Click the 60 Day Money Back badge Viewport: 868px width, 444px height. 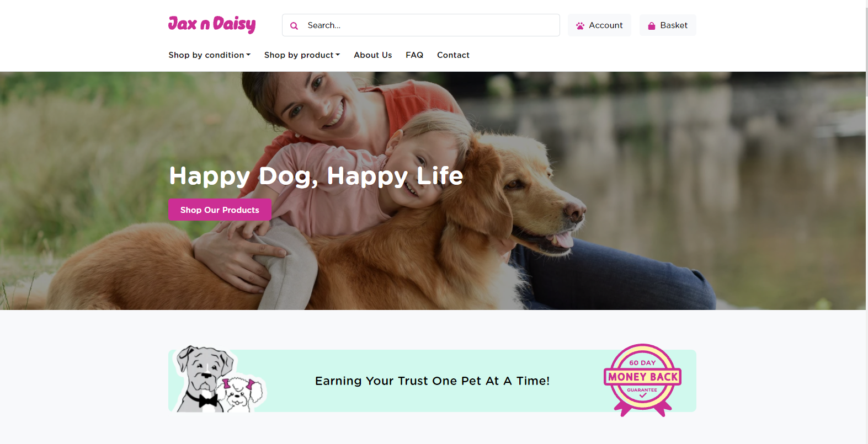coord(643,380)
